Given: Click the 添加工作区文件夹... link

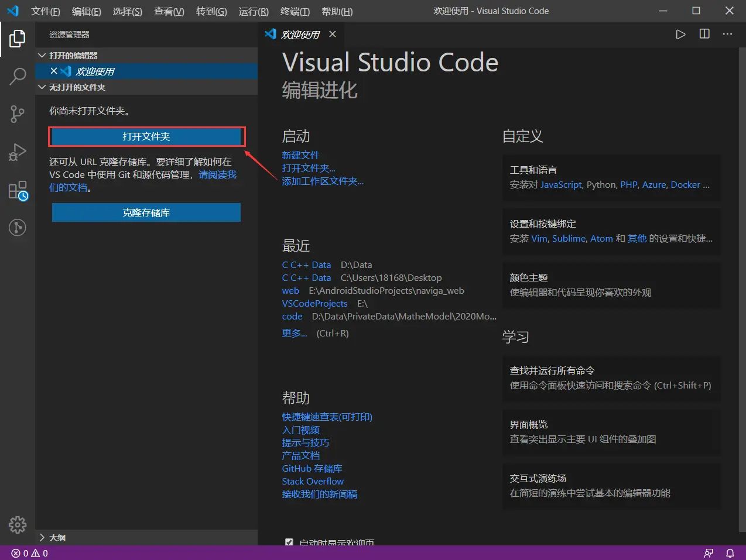Looking at the screenshot, I should [x=323, y=181].
